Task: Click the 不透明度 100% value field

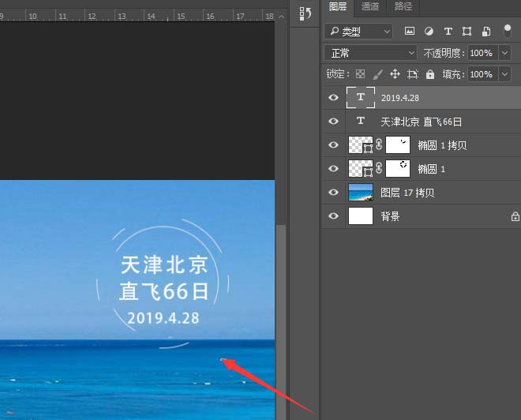Action: (483, 53)
